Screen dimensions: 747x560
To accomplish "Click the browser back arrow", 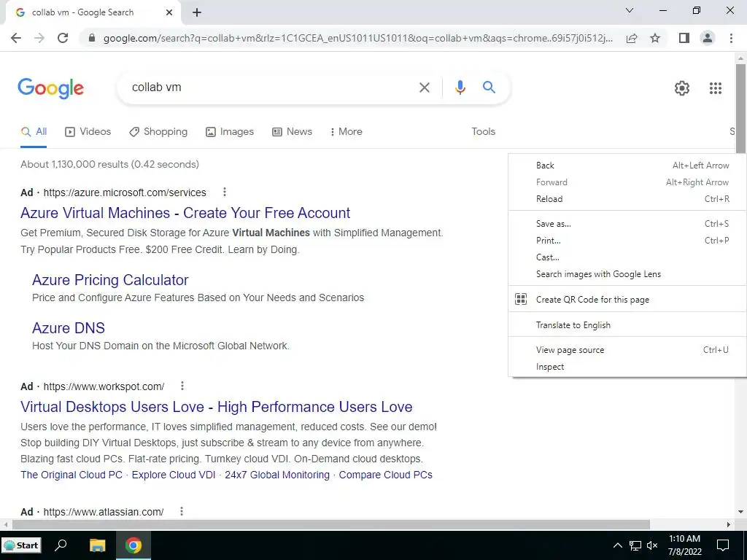I will pyautogui.click(x=16, y=38).
